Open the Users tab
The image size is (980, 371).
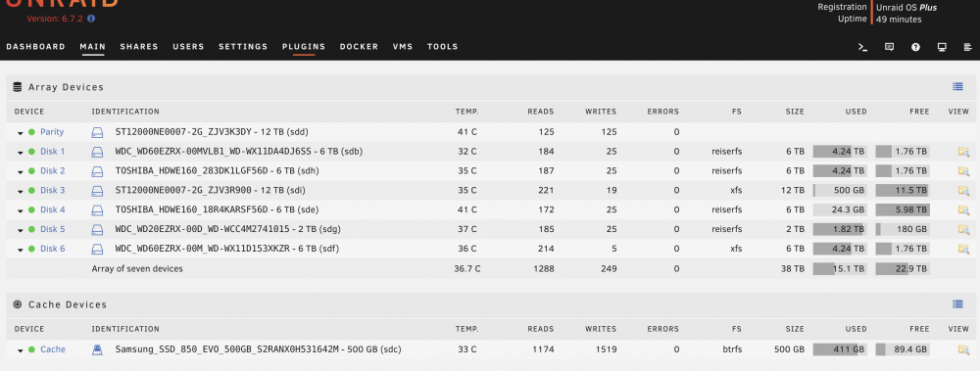(x=188, y=47)
